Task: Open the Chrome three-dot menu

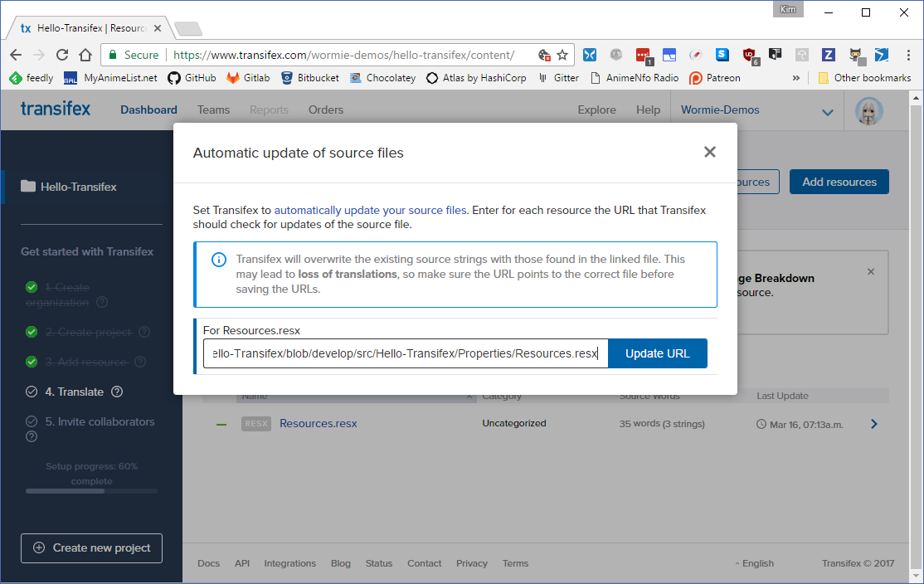Action: pos(908,55)
